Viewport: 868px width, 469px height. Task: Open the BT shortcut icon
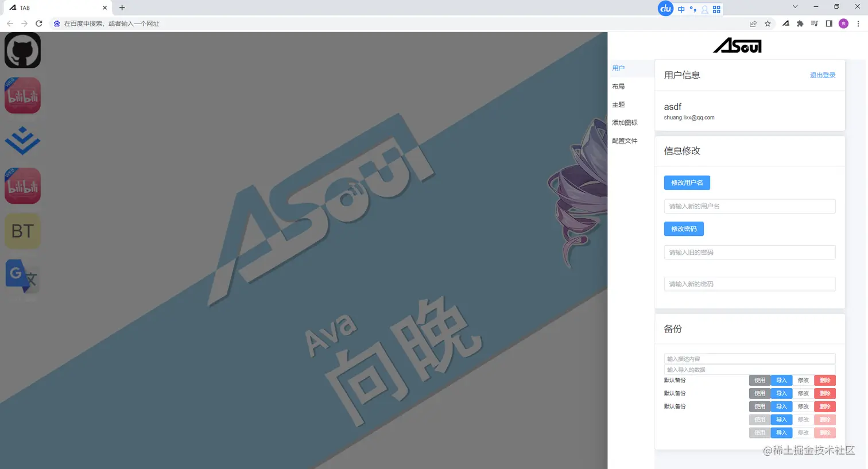click(x=22, y=231)
